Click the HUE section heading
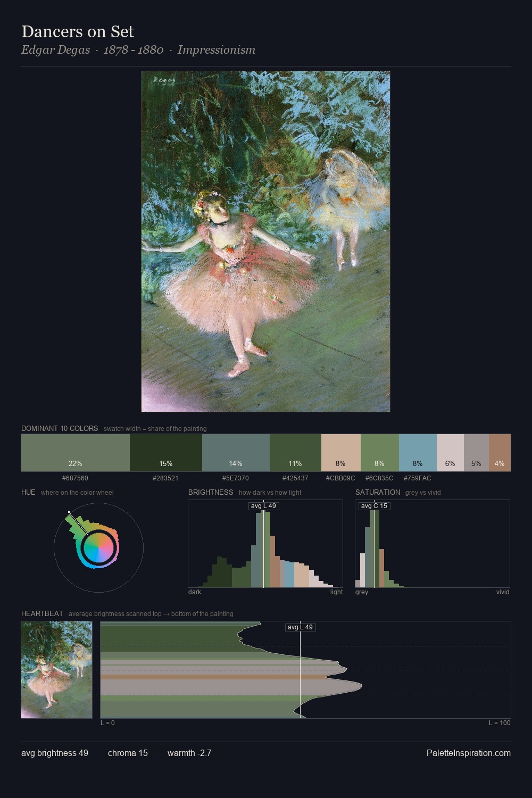The width and height of the screenshot is (532, 798). tap(28, 492)
